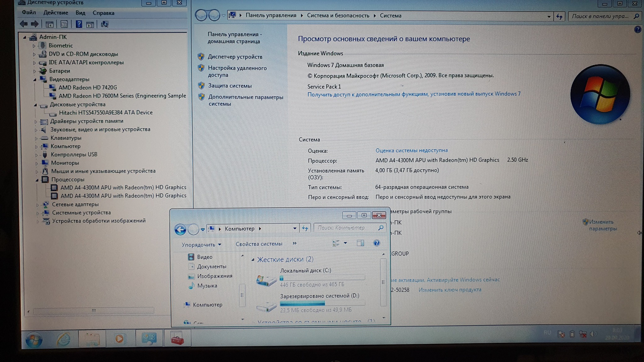This screenshot has height=362, width=644.
Task: Click the Windows Start orb
Action: 34,339
